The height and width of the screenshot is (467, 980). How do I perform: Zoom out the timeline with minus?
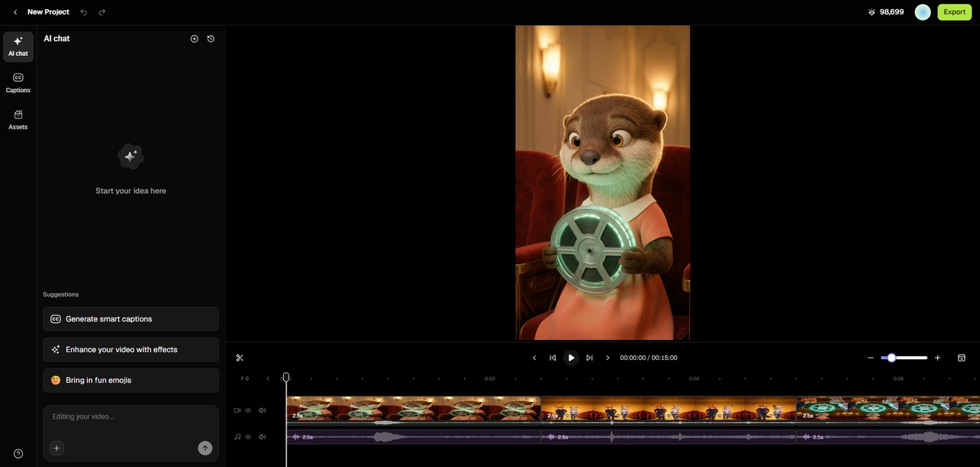(871, 358)
